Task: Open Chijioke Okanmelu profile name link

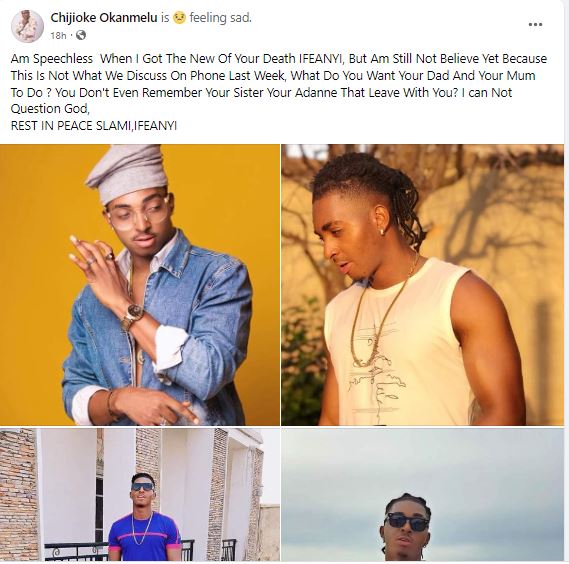Action: click(x=104, y=17)
